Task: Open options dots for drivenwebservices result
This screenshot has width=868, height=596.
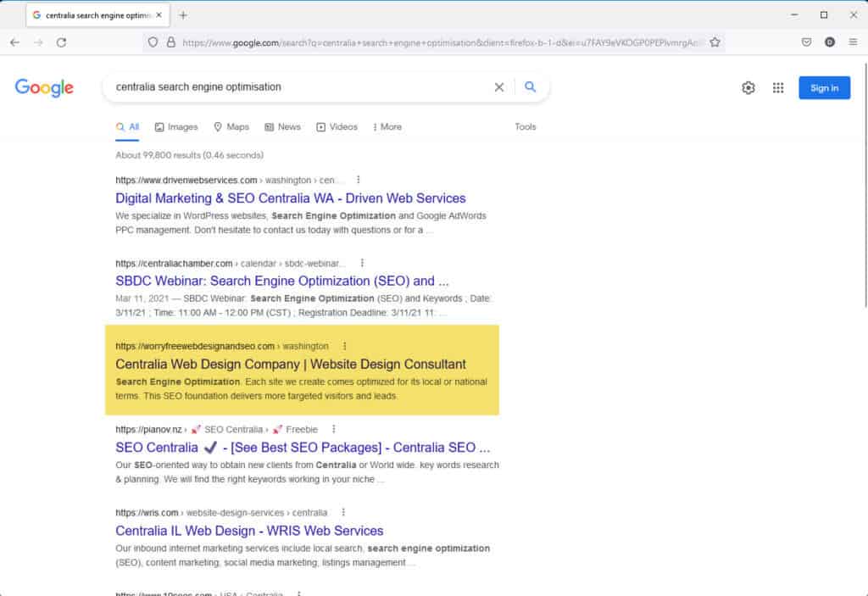Action: [359, 180]
